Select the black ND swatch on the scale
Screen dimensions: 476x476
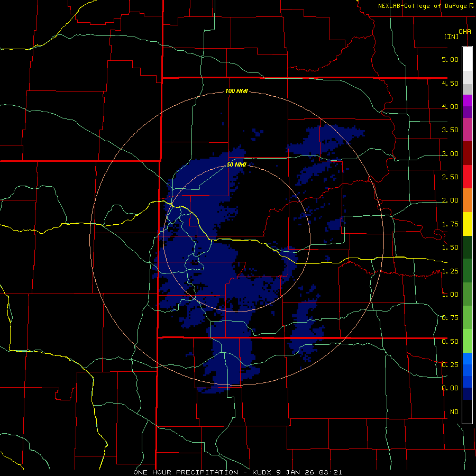[467, 411]
